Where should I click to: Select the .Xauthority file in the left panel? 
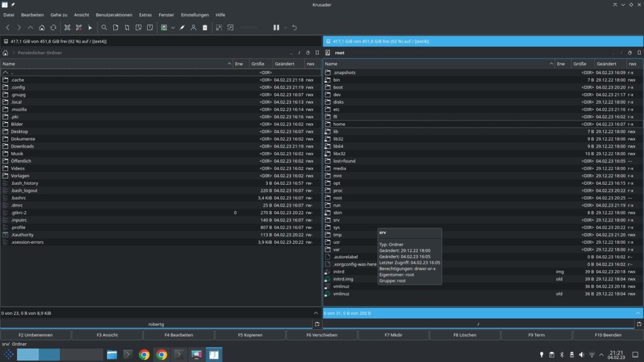tap(160, 235)
